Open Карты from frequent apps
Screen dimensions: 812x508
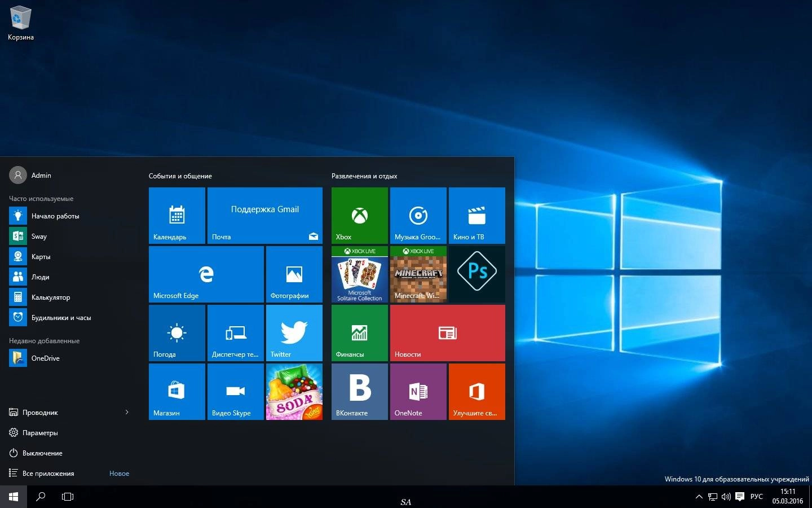coord(70,257)
